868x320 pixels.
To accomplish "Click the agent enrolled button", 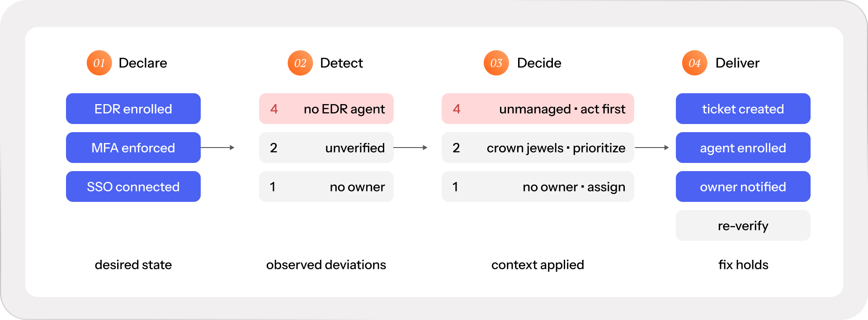I will pyautogui.click(x=743, y=148).
